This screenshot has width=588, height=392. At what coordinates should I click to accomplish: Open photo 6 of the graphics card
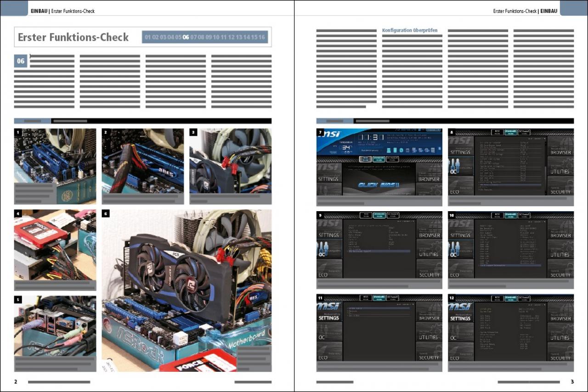187,291
